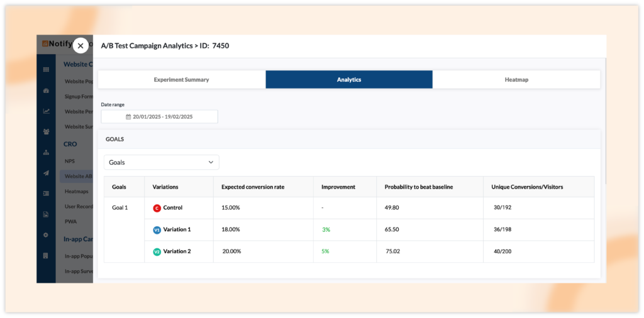644x318 pixels.
Task: Open the sitemap hierarchy sidebar icon
Action: point(46,153)
